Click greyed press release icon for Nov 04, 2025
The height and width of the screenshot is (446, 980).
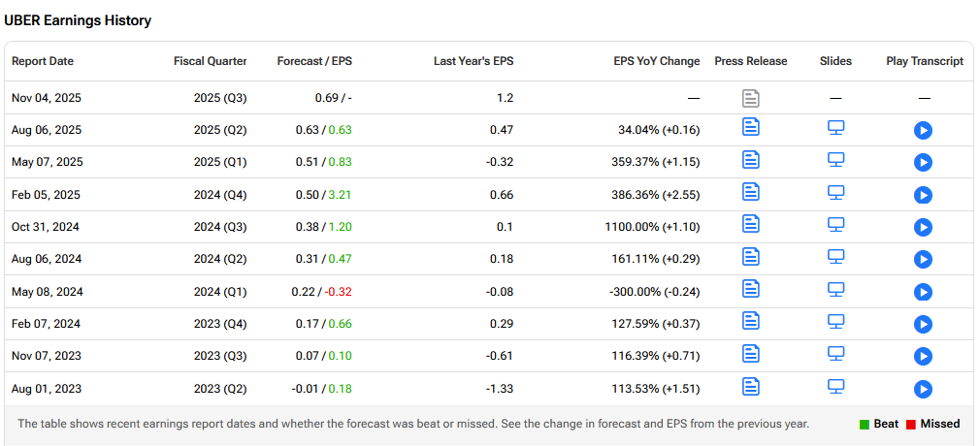(x=750, y=98)
